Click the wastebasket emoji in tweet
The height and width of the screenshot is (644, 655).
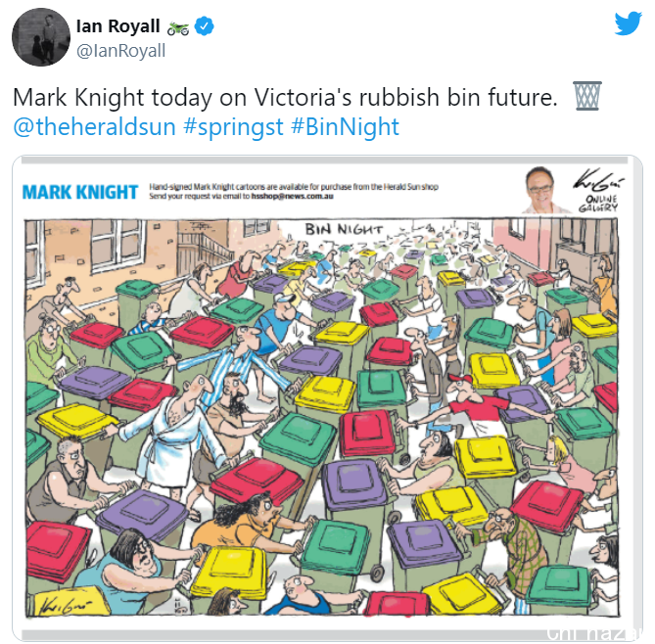587,96
